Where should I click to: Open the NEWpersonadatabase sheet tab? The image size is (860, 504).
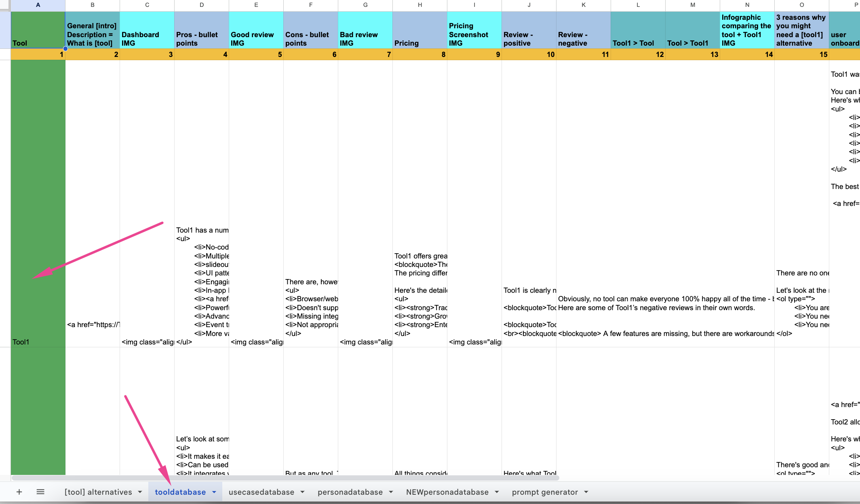447,492
